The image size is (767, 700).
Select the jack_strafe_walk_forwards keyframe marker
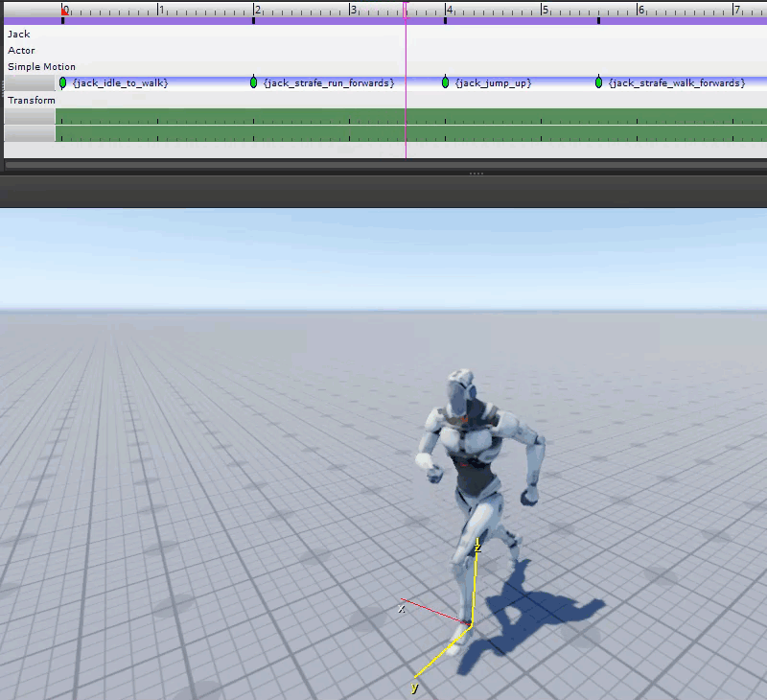(597, 82)
